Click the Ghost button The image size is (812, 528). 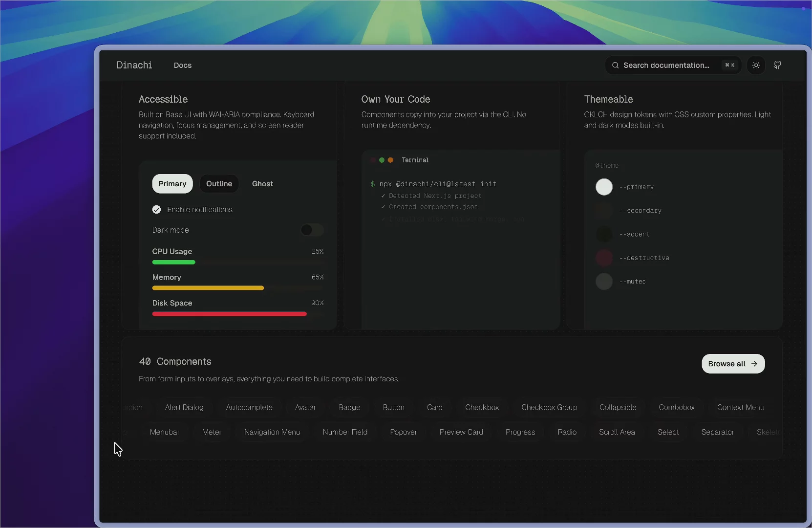pyautogui.click(x=263, y=184)
